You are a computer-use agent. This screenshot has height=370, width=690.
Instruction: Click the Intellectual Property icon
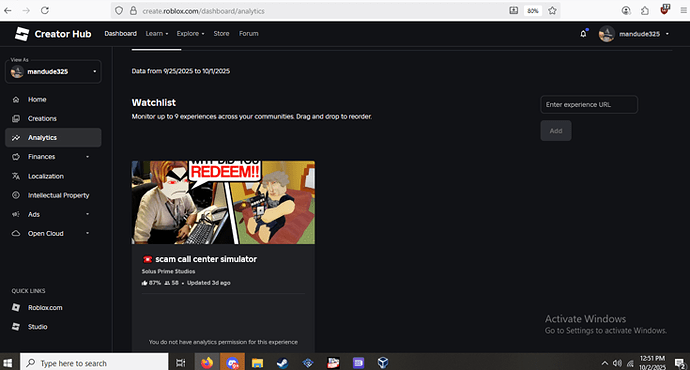click(x=16, y=195)
